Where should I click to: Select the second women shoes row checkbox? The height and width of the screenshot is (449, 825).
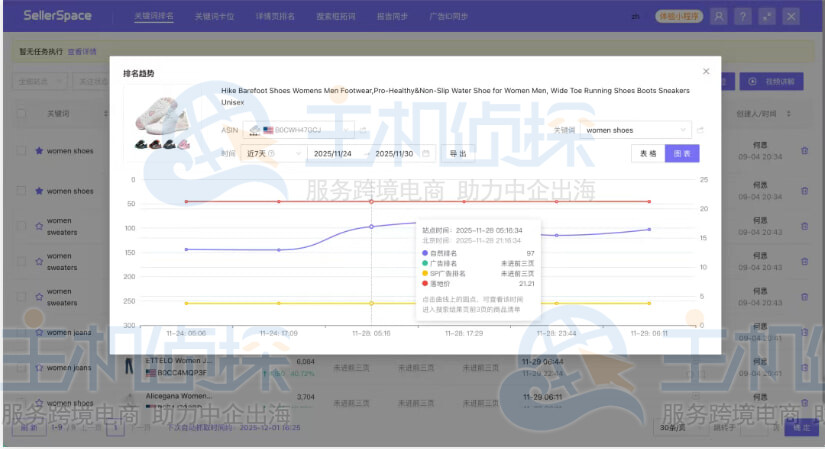[x=20, y=190]
